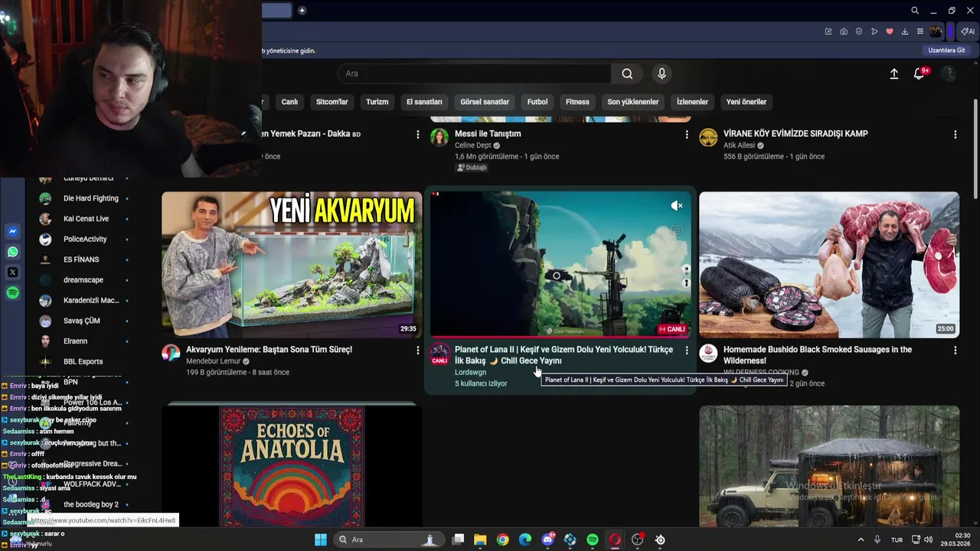The height and width of the screenshot is (551, 980).
Task: Click into the YouTube Ara search field
Action: click(475, 73)
